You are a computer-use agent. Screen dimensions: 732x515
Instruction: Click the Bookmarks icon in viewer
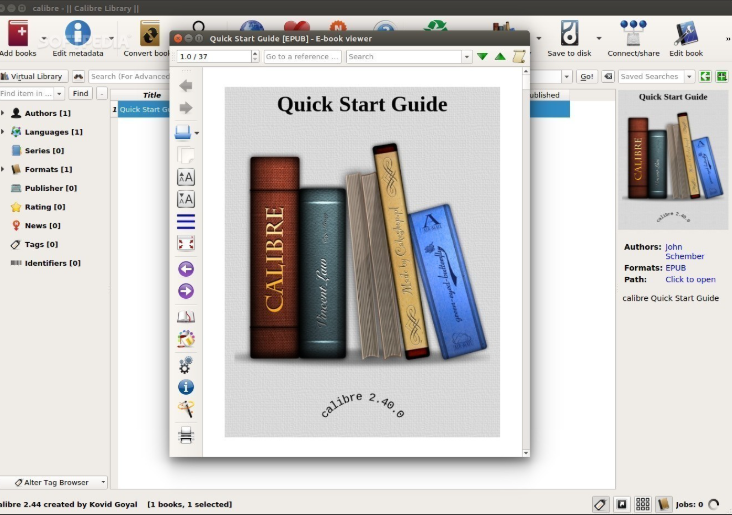coord(186,317)
